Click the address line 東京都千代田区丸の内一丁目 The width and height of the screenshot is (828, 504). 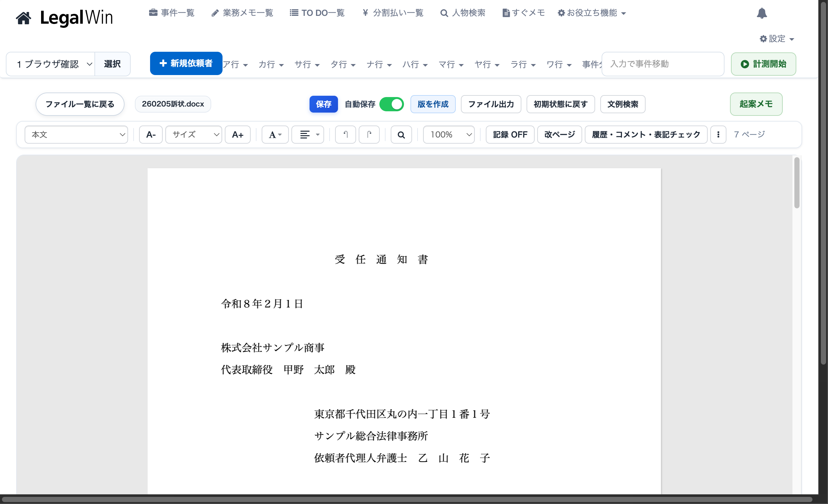(402, 414)
